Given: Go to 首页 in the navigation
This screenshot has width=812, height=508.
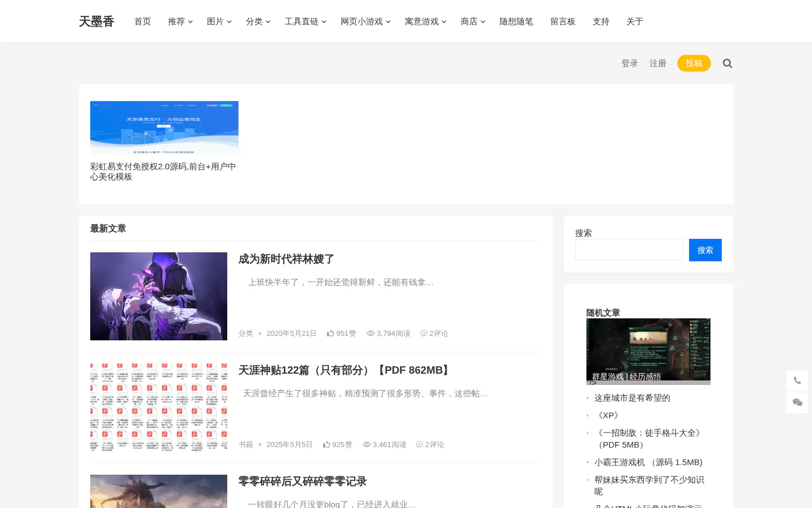Looking at the screenshot, I should (x=143, y=21).
